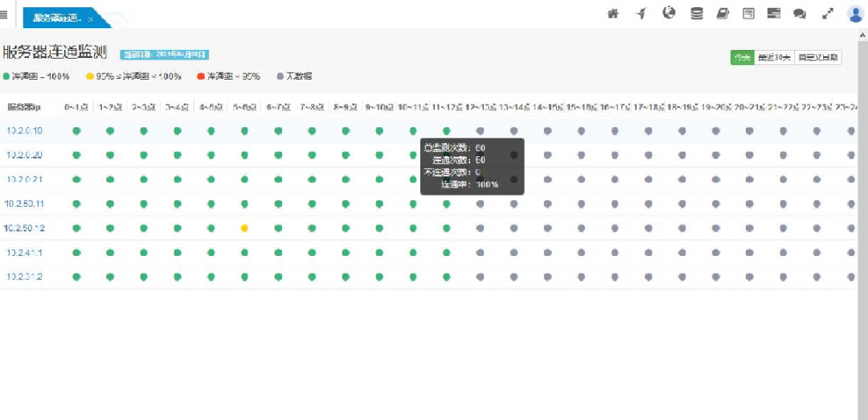The width and height of the screenshot is (868, 420).
Task: Select the 服务器连通 tab
Action: click(x=56, y=17)
